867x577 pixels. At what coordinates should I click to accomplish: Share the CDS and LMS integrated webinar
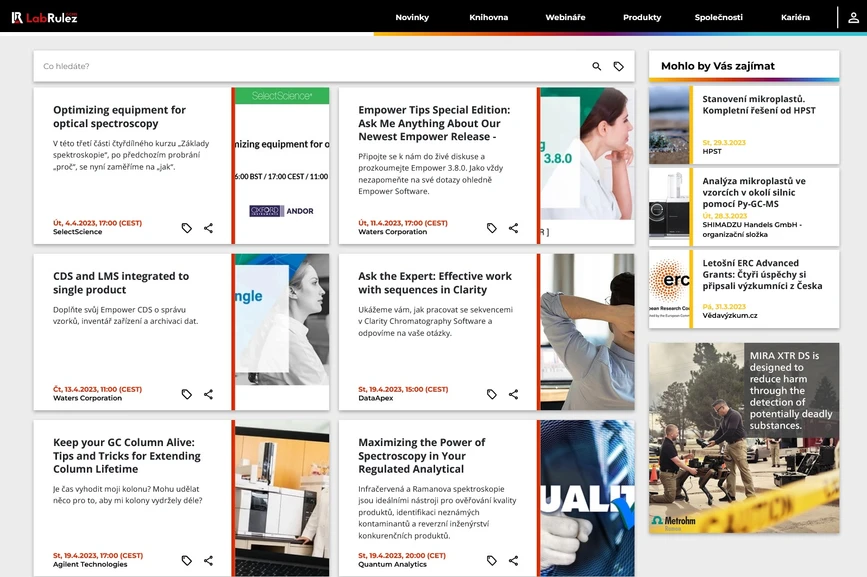coord(208,394)
